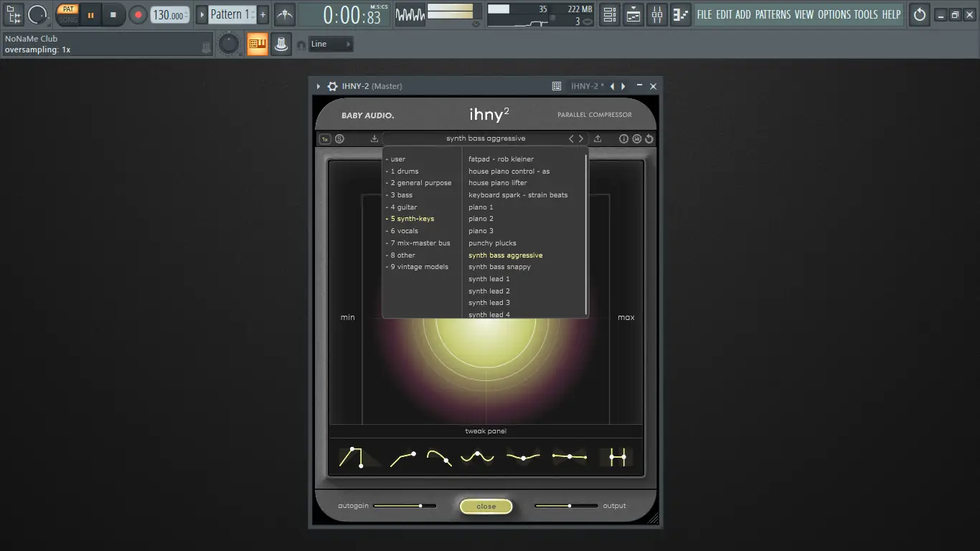This screenshot has width=980, height=551.
Task: Go to previous preset with left chevron
Action: coord(572,138)
